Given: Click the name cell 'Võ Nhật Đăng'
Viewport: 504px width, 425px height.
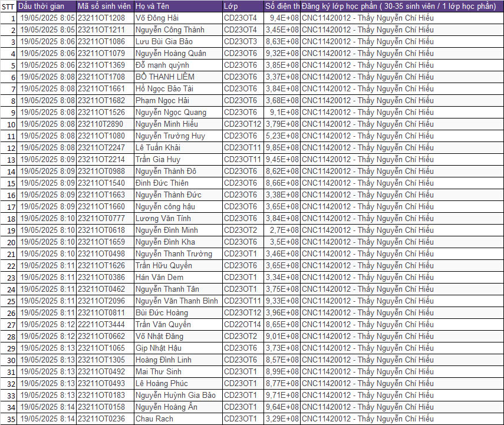Looking at the screenshot, I should click(x=178, y=336).
